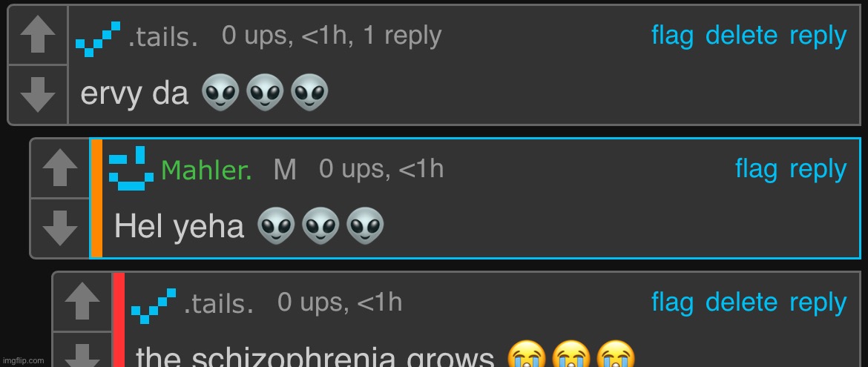The image size is (868, 367).
Task: Open the .tails. username on the top comment
Action: click(162, 39)
